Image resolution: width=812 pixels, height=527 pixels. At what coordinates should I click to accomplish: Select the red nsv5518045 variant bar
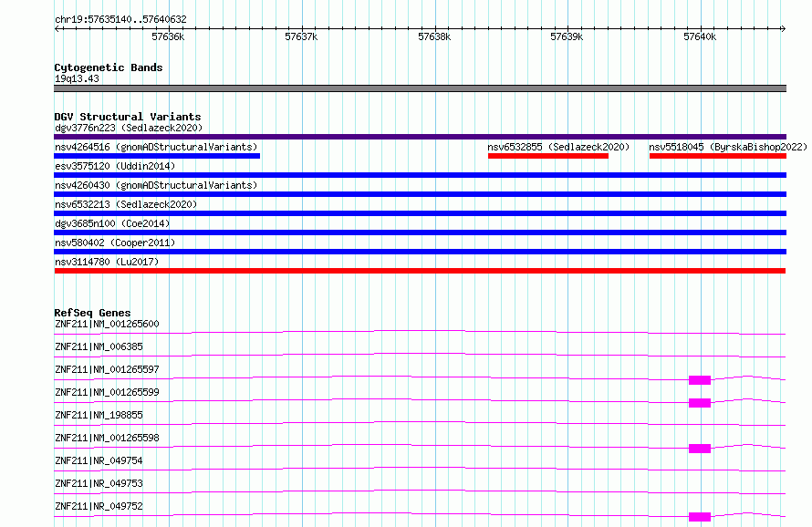[x=718, y=156]
